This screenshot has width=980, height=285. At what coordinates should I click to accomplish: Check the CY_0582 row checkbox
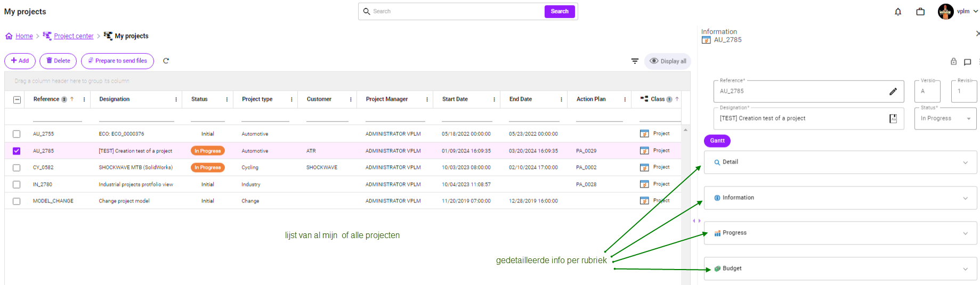click(x=17, y=168)
